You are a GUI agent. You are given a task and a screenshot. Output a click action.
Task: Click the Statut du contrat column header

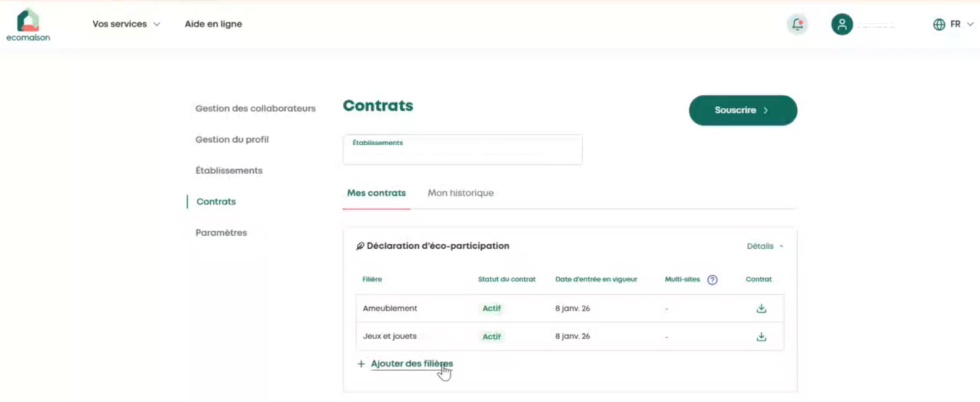pos(507,279)
